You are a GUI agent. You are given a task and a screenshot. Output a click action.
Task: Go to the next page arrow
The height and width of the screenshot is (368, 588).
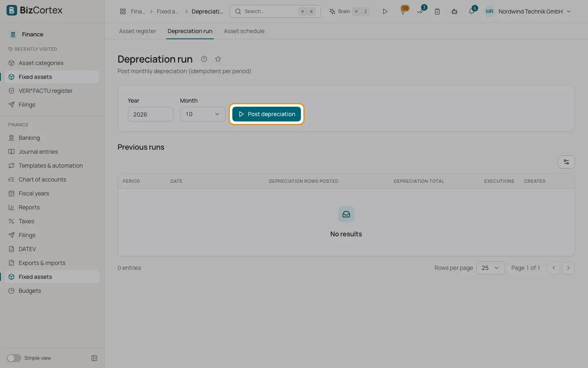click(568, 268)
